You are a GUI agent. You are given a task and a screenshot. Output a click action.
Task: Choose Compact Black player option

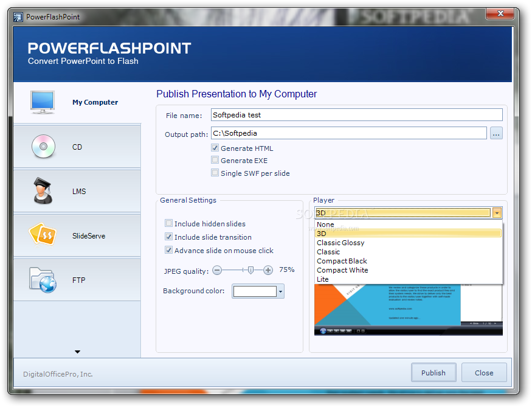[x=409, y=261]
